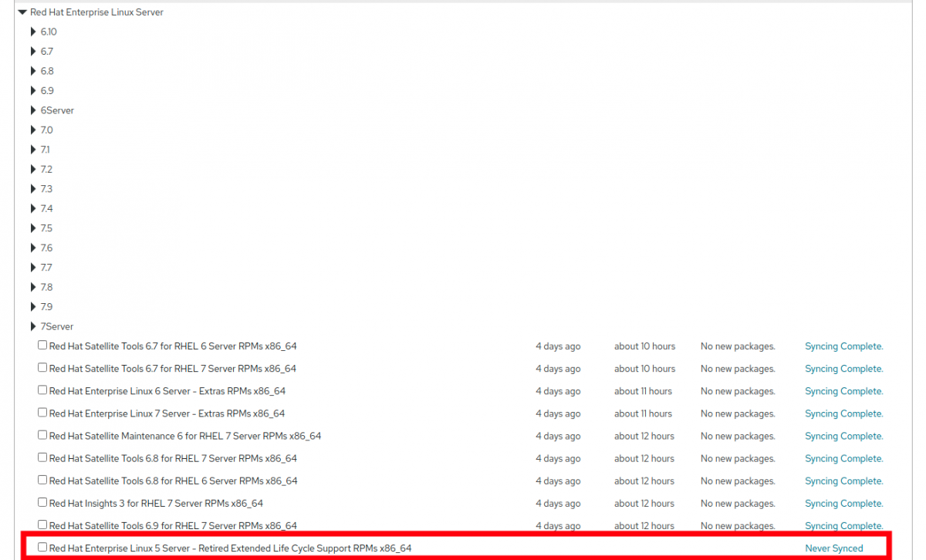
Task: Check Red Hat Satellite Tools 6.7 for RHEL 6
Action: point(42,346)
